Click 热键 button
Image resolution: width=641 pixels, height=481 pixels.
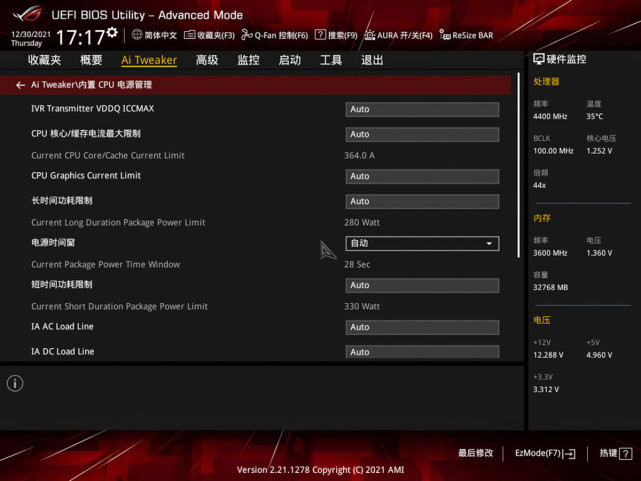(608, 453)
